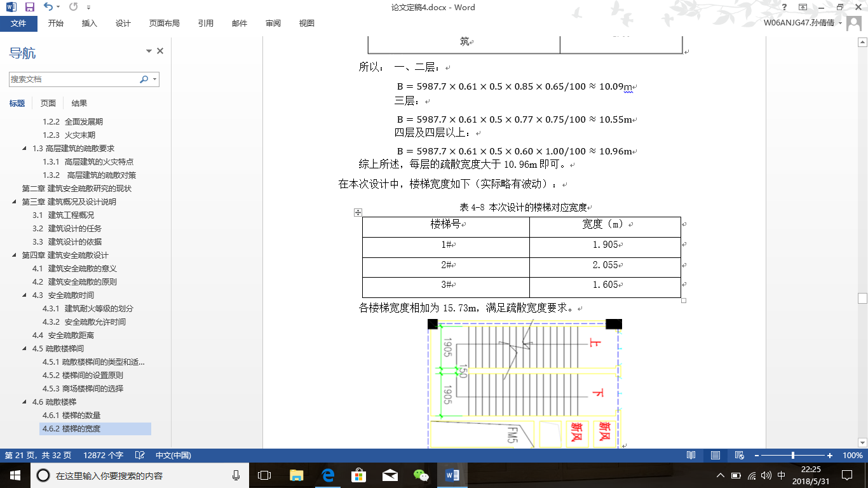Collapse the 4.5 疏散楼梯间 heading
Viewport: 868px width, 488px height.
[x=24, y=348]
